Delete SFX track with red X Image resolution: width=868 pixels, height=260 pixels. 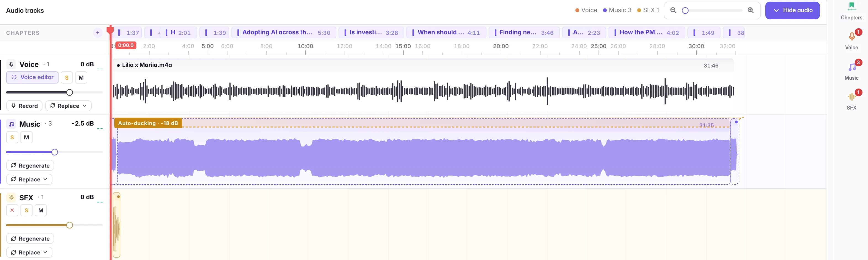(x=12, y=210)
